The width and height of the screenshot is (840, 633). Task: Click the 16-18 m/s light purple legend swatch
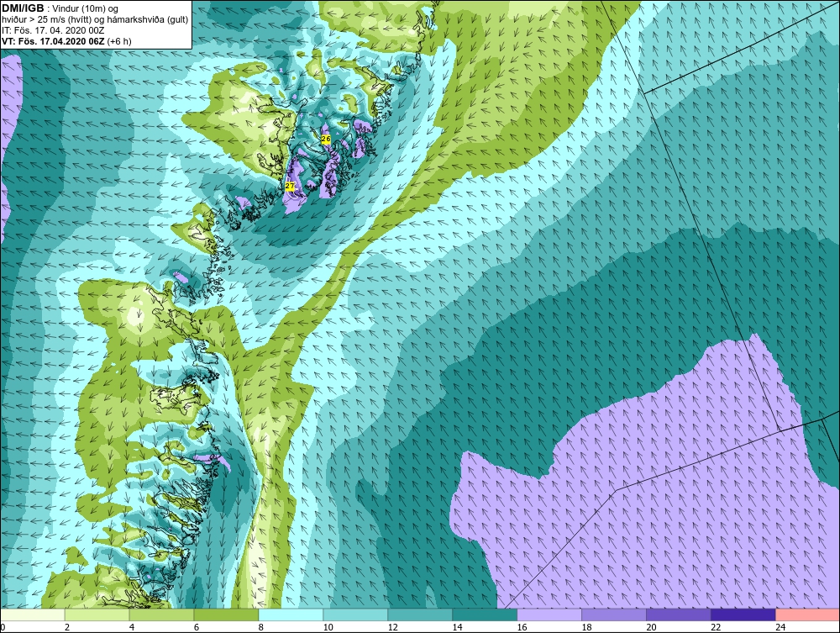[549, 615]
